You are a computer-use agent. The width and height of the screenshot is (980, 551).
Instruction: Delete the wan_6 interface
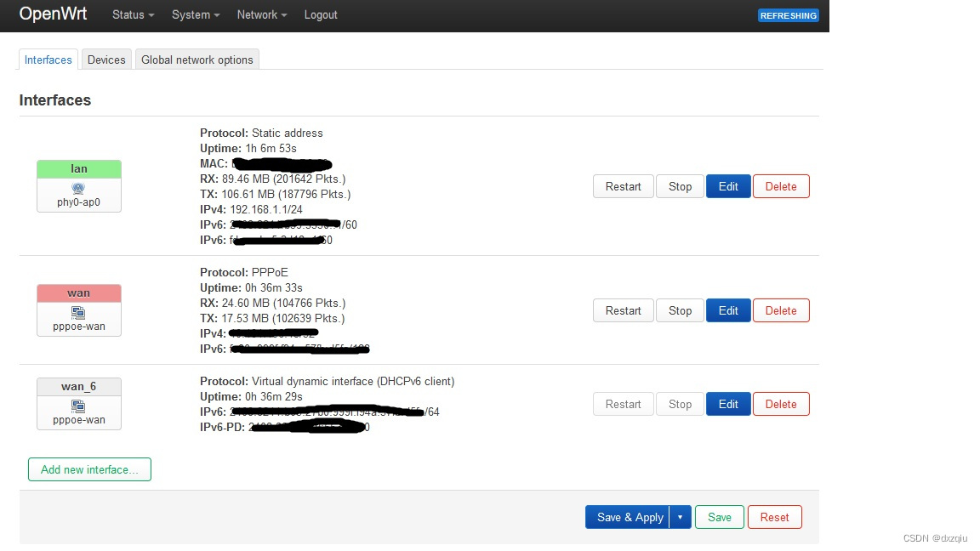point(781,404)
